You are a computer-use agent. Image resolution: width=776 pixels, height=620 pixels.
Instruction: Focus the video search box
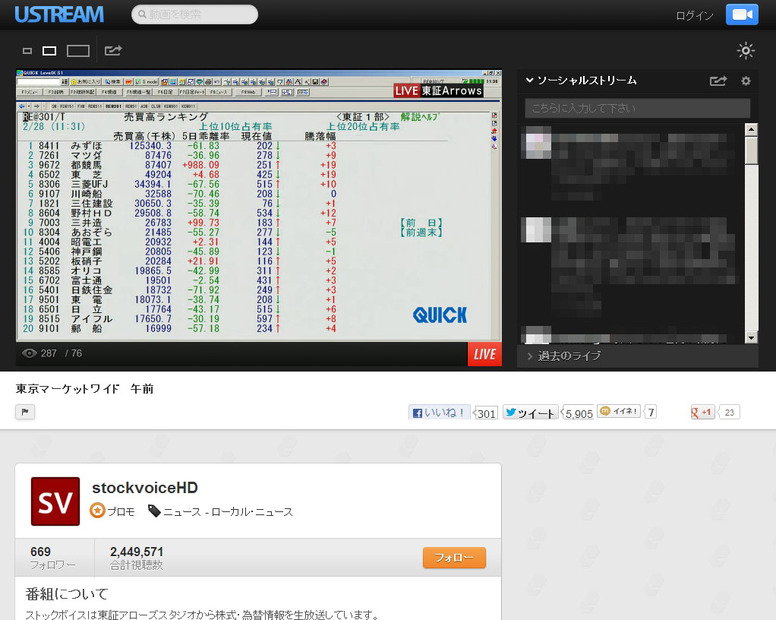194,14
